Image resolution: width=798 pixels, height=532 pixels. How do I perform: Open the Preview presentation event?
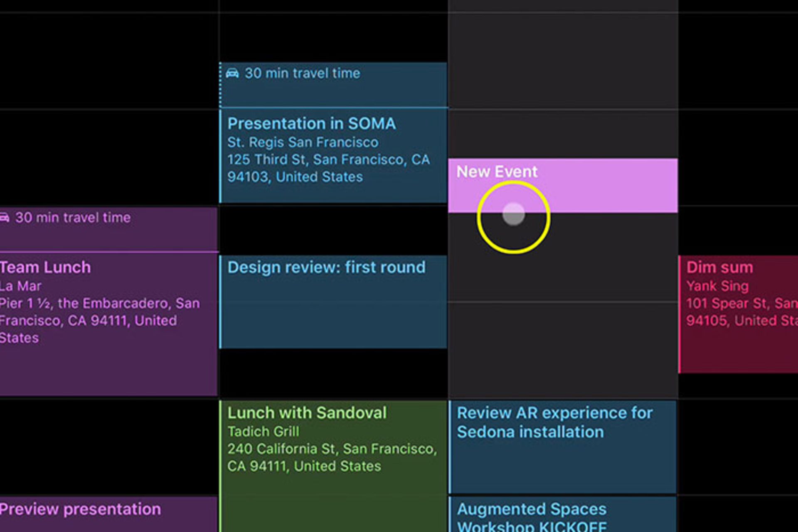coord(108,514)
